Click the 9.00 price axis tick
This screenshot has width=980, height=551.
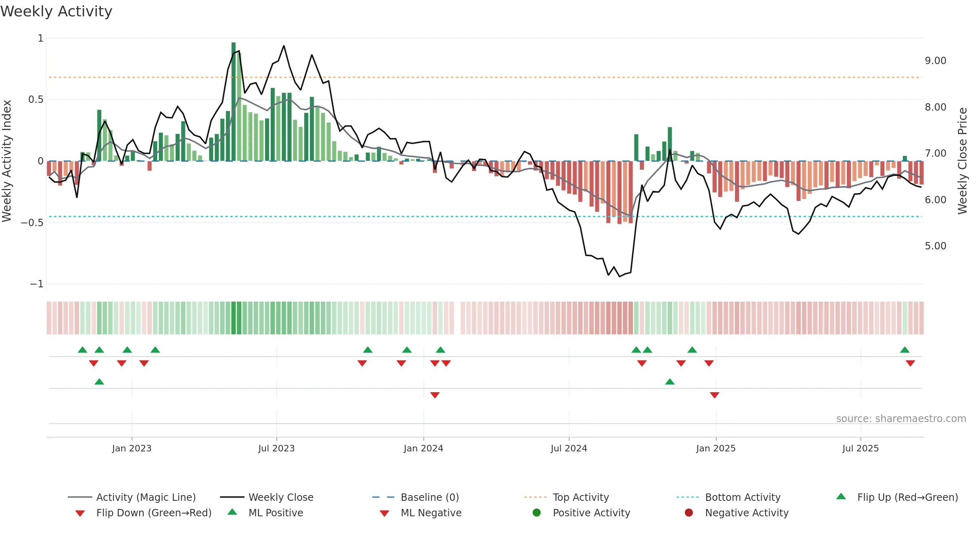point(935,60)
